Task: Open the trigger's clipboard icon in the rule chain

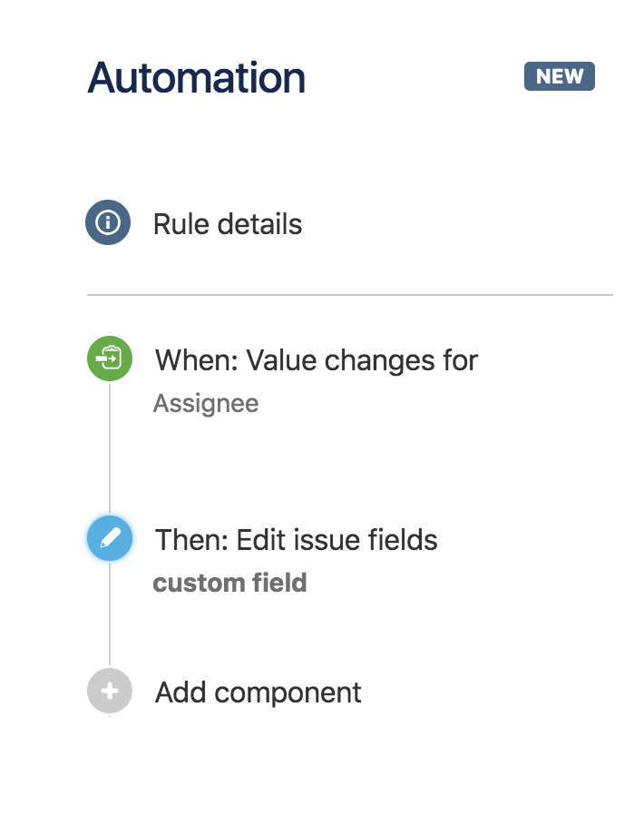Action: [109, 358]
